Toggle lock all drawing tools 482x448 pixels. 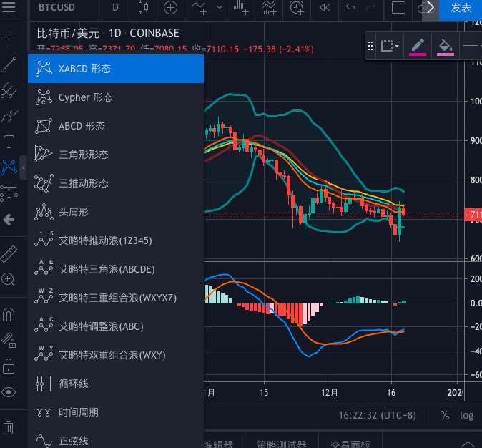(9, 366)
